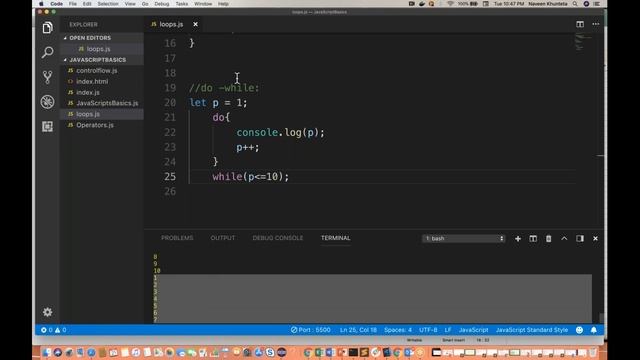This screenshot has height=360, width=640.
Task: Select the TERMINAL panel tab
Action: click(336, 238)
